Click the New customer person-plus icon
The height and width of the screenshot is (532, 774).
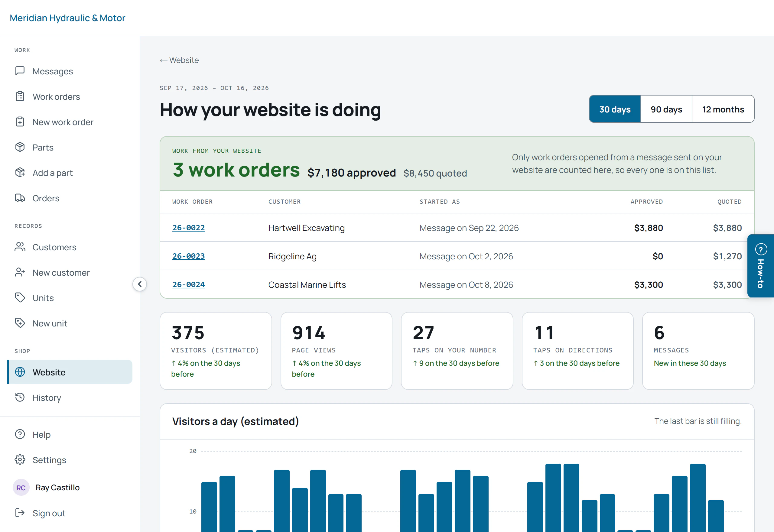point(20,272)
